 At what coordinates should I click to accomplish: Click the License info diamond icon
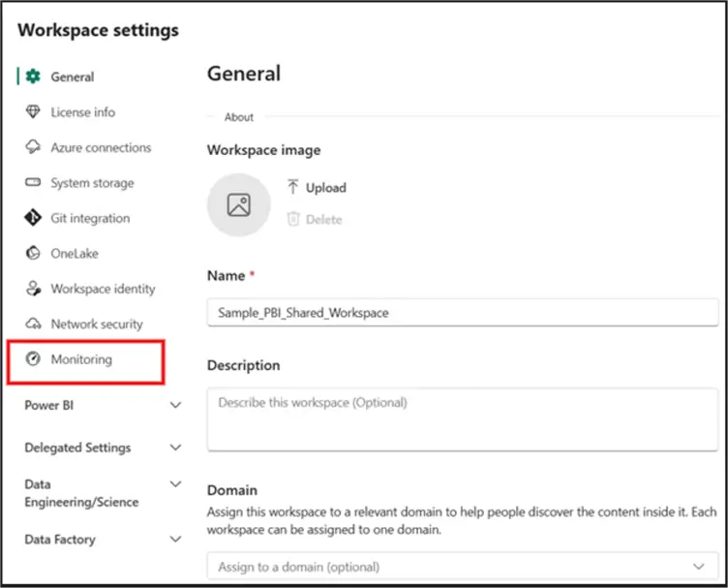33,112
